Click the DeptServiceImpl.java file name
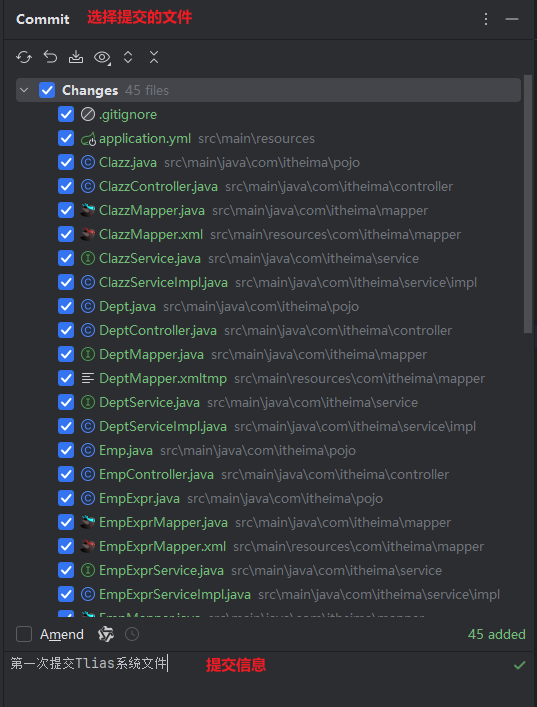 coord(163,426)
